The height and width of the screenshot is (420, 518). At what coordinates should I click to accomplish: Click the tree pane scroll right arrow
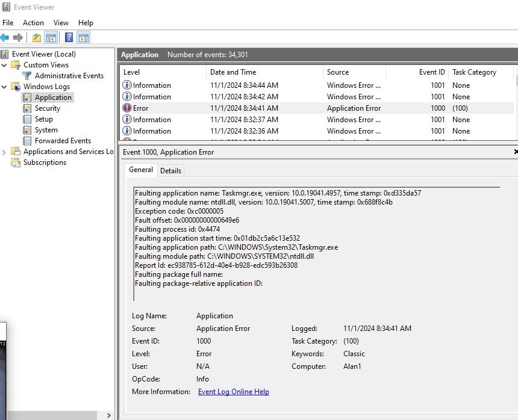(108, 415)
